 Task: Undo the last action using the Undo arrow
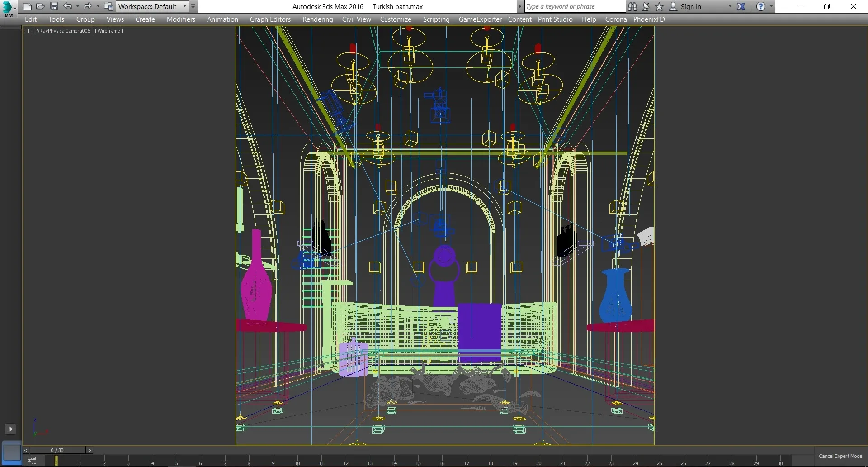[68, 6]
